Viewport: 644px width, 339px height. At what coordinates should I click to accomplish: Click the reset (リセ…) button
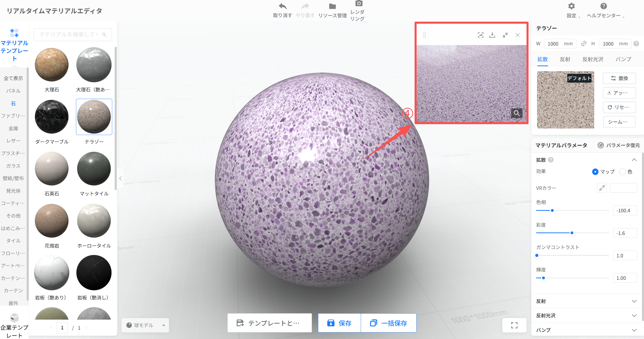[x=619, y=107]
